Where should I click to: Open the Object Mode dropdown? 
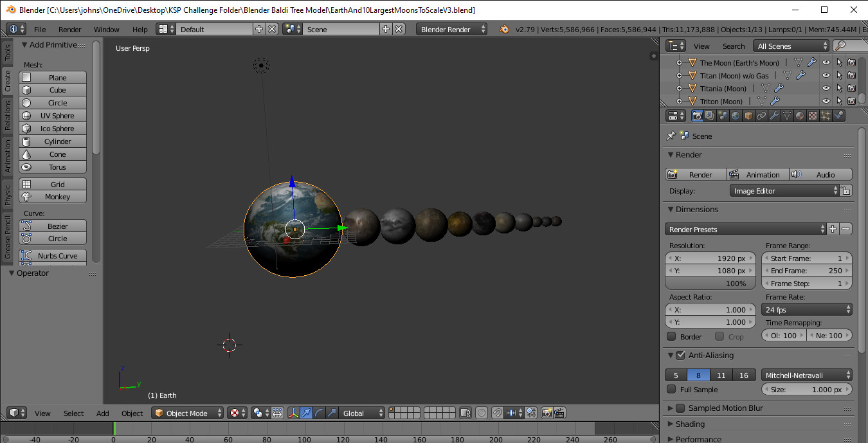point(187,413)
